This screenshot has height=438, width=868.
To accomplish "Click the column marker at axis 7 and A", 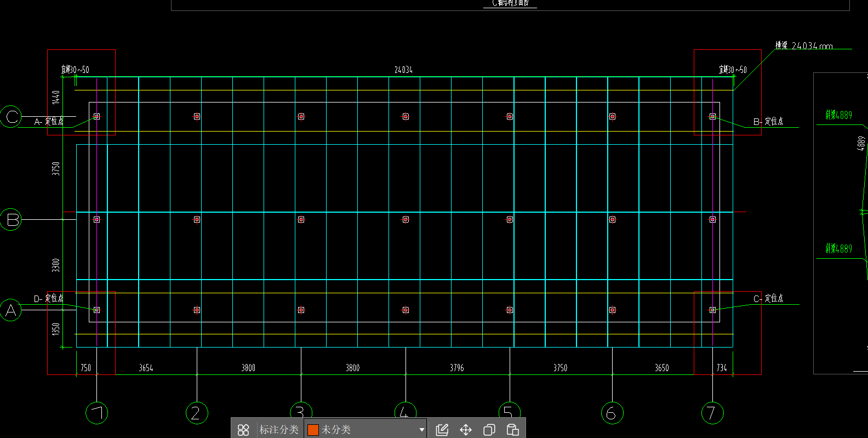I will [712, 310].
